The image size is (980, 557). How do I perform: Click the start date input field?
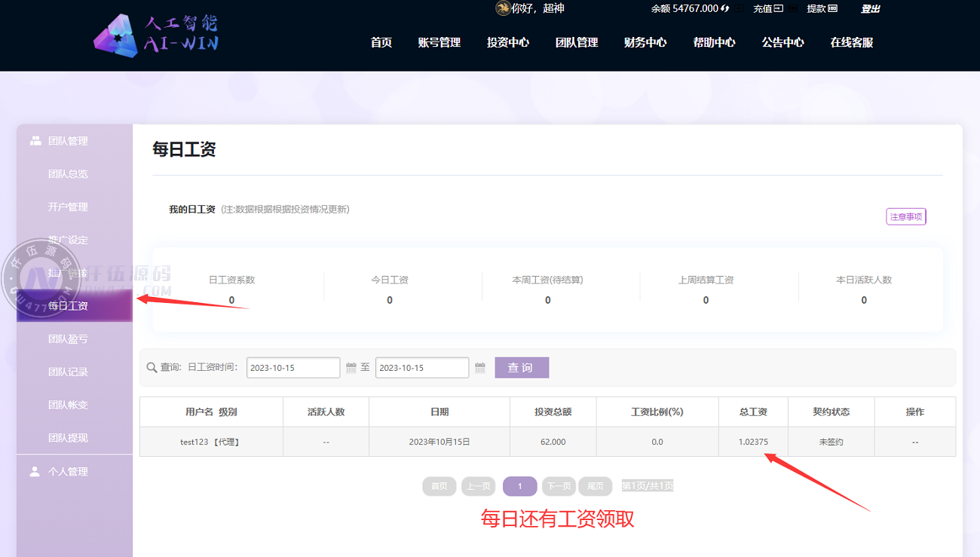(293, 368)
